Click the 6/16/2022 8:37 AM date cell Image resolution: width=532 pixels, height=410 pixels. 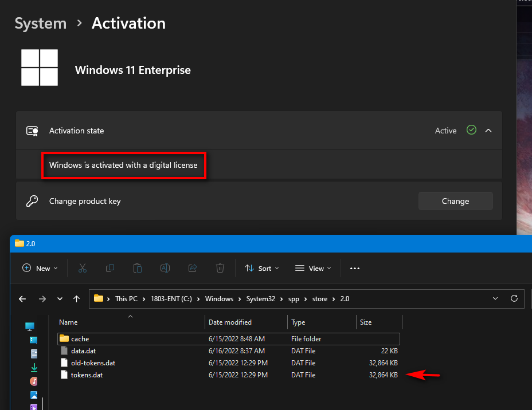(x=237, y=350)
